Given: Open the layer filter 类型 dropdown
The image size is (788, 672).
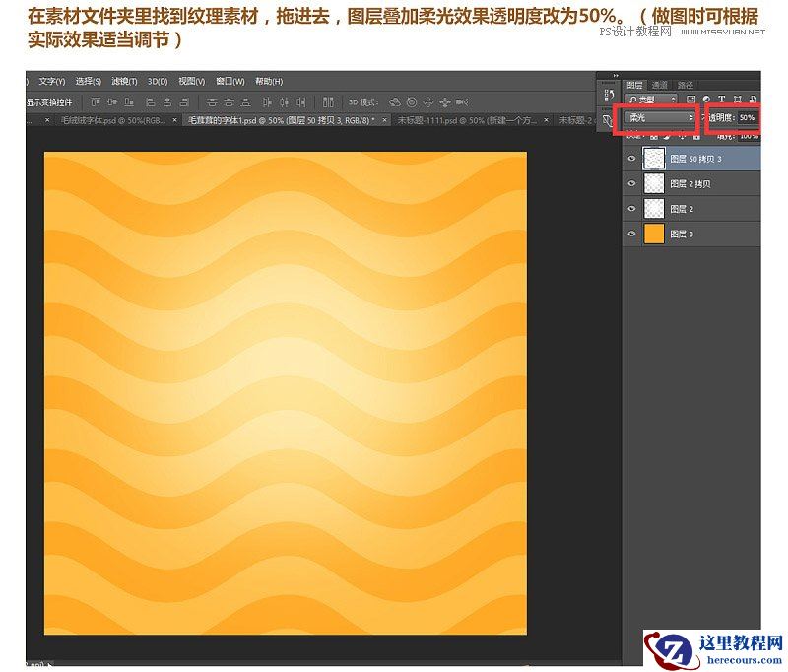Looking at the screenshot, I should pyautogui.click(x=651, y=100).
